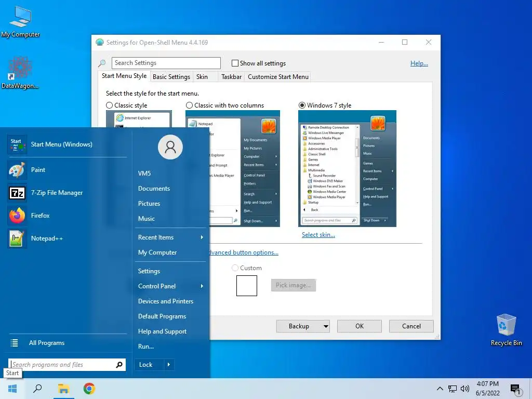
Task: Cancel the Settings dialog
Action: pyautogui.click(x=411, y=326)
